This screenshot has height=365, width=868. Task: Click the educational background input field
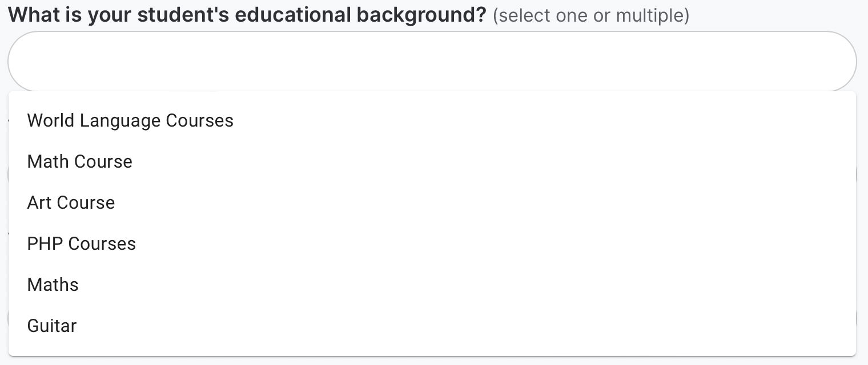pyautogui.click(x=432, y=62)
